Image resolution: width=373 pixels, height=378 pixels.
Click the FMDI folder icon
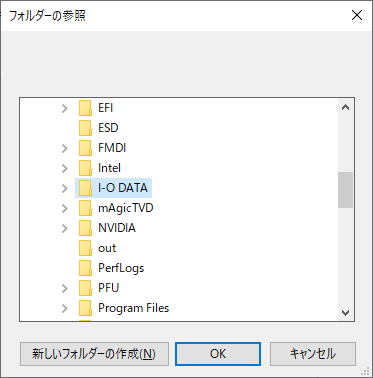(85, 148)
